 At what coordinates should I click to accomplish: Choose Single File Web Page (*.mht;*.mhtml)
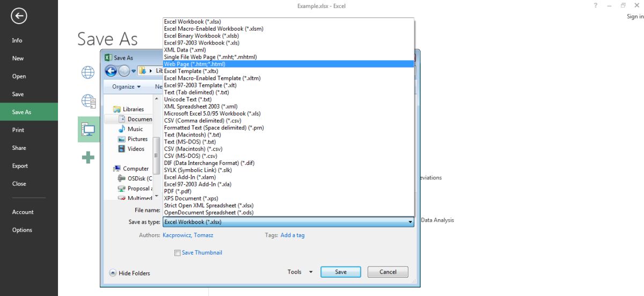tap(288, 57)
